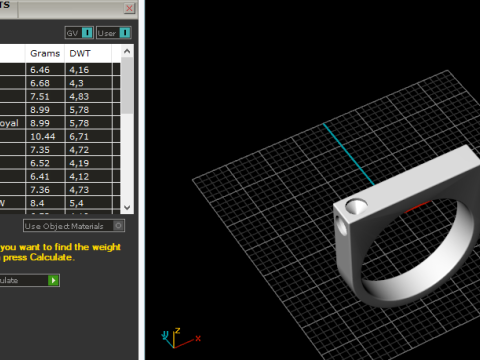480x360 pixels.
Task: Select the 4,19 DWT cell
Action: coord(88,163)
